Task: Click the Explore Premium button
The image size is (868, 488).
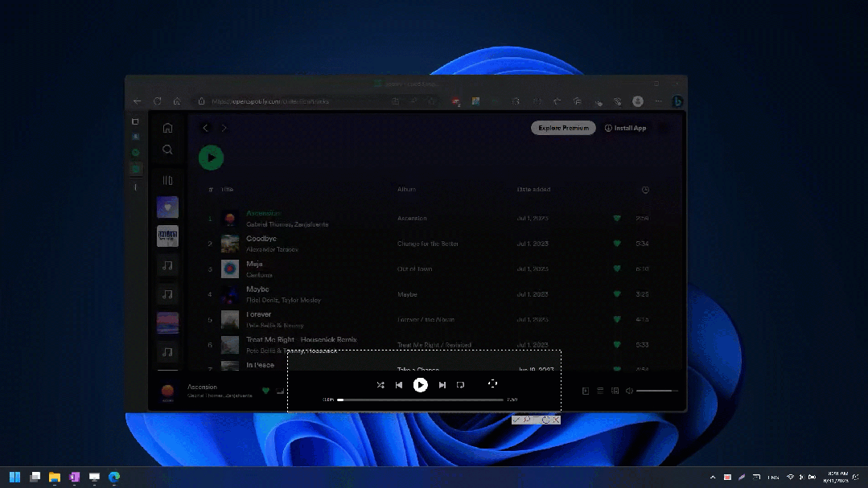Action: click(563, 128)
